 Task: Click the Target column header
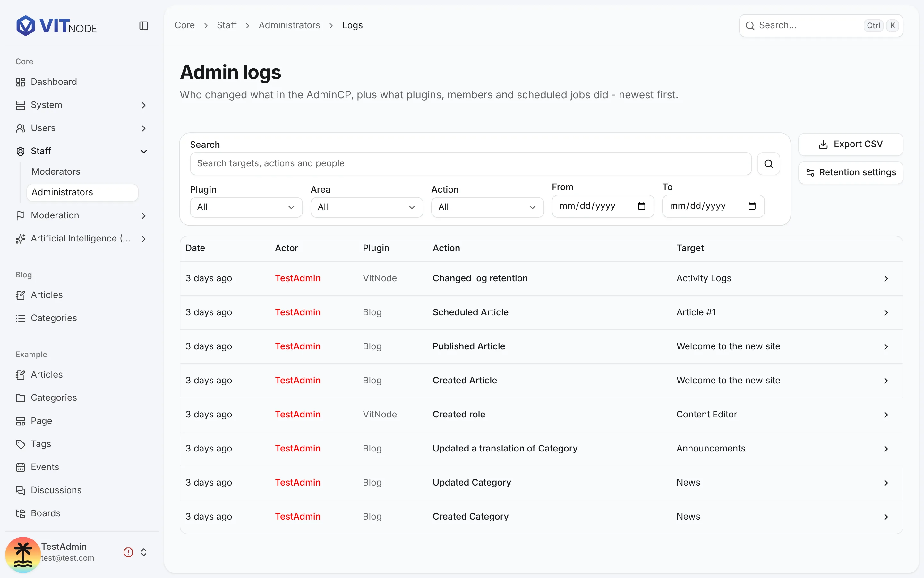coord(690,248)
